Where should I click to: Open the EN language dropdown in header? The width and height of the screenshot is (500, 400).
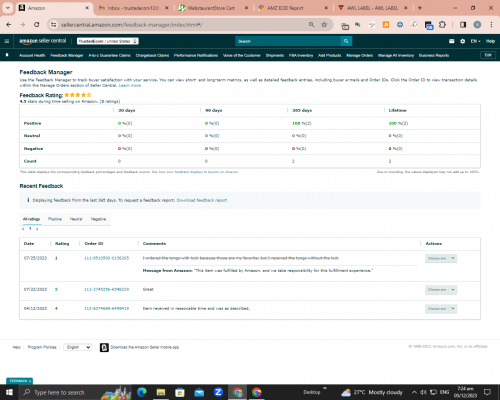click(x=475, y=41)
